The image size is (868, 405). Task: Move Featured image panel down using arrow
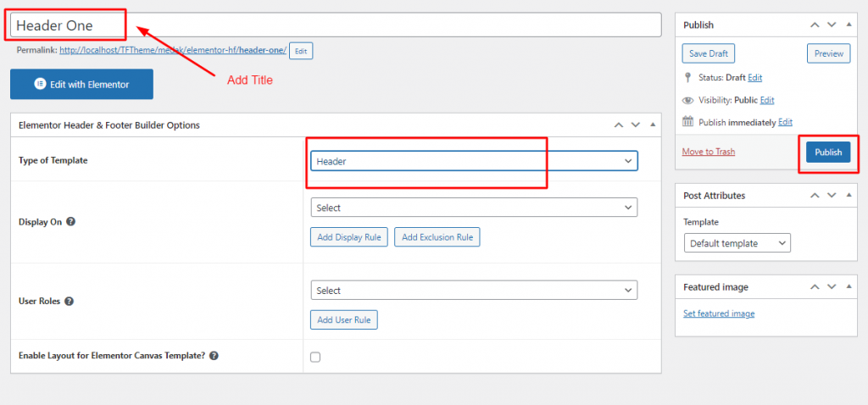coord(832,287)
